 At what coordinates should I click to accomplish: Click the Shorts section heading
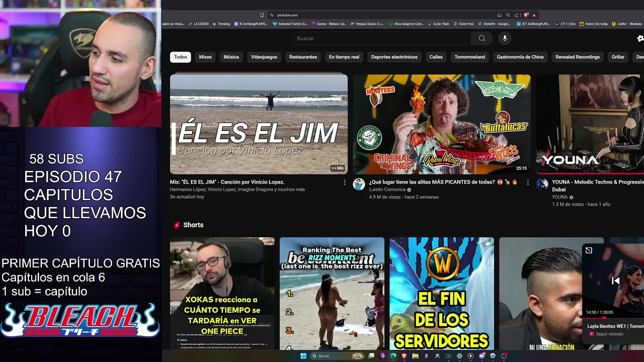pyautogui.click(x=193, y=225)
